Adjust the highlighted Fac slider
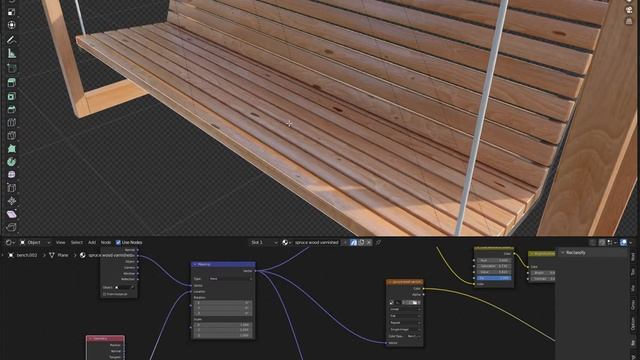 pyautogui.click(x=493, y=278)
